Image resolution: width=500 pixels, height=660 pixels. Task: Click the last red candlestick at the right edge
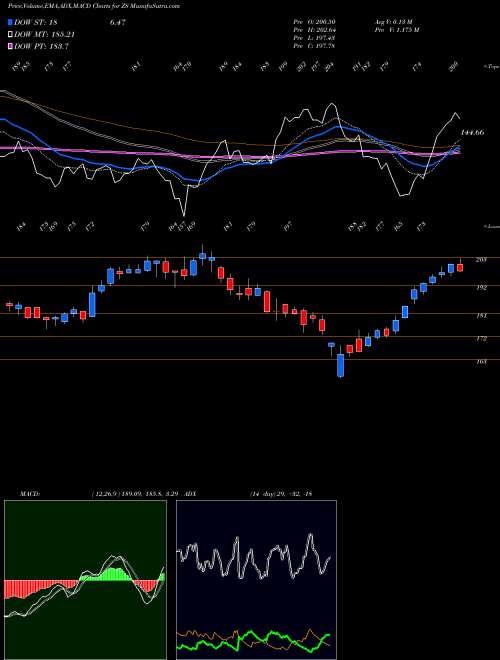click(x=460, y=268)
